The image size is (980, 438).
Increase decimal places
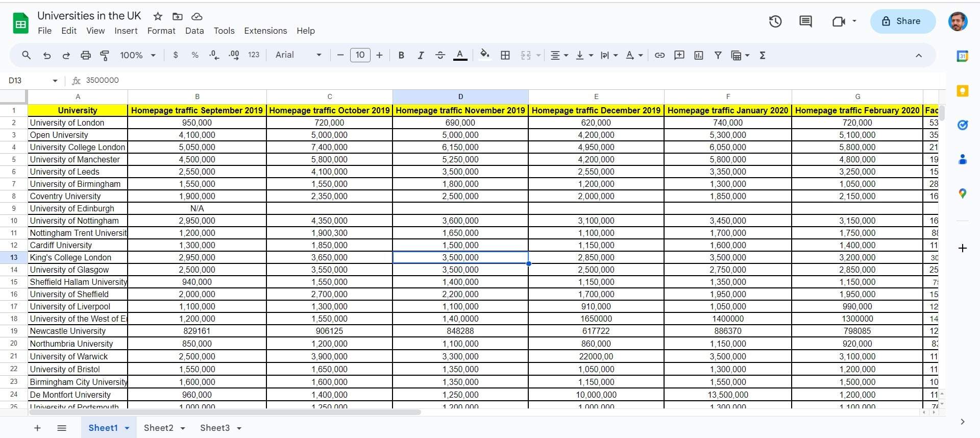click(x=234, y=55)
